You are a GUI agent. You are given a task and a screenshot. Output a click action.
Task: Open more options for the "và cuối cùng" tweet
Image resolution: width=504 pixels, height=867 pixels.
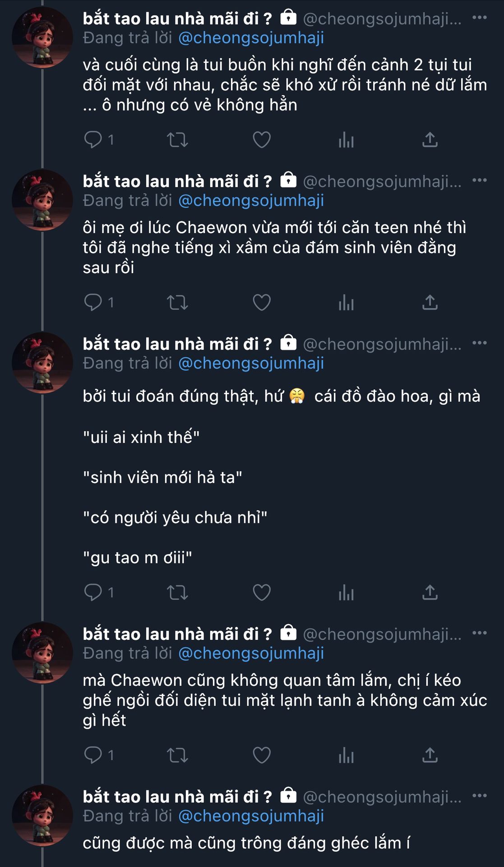coord(479,18)
